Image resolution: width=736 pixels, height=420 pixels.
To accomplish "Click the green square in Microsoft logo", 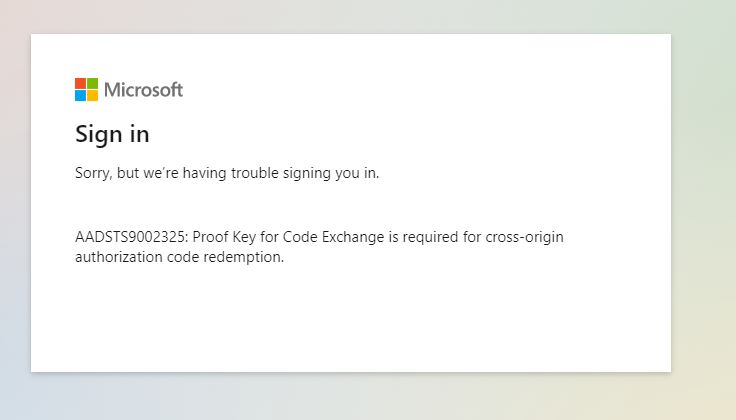I will pyautogui.click(x=92, y=84).
